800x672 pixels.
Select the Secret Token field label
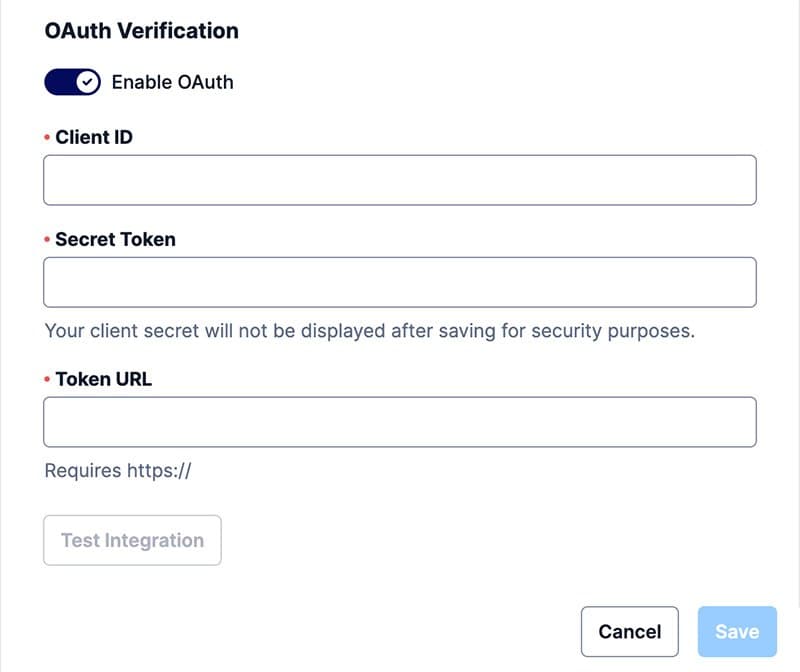click(x=117, y=239)
